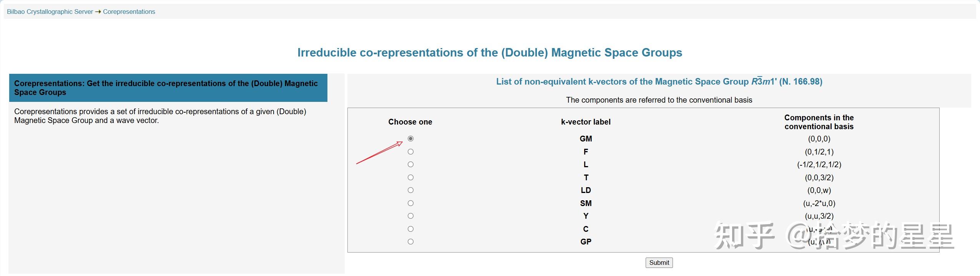The width and height of the screenshot is (980, 276).
Task: Click the page title about irreducible co-representations
Action: click(x=490, y=53)
